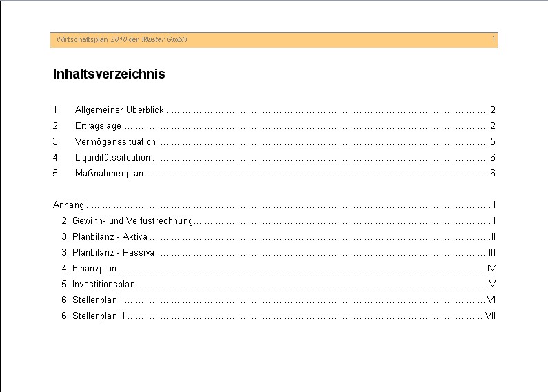
Task: Click page number IV beside Finanzplan
Action: [x=491, y=268]
